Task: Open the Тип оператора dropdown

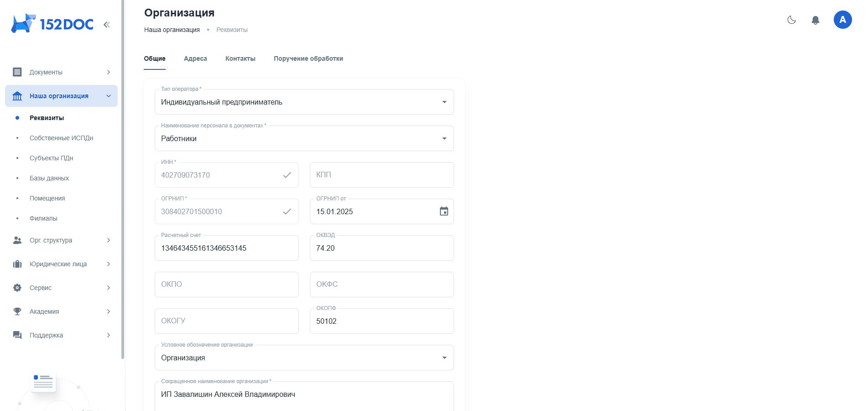Action: 304,102
